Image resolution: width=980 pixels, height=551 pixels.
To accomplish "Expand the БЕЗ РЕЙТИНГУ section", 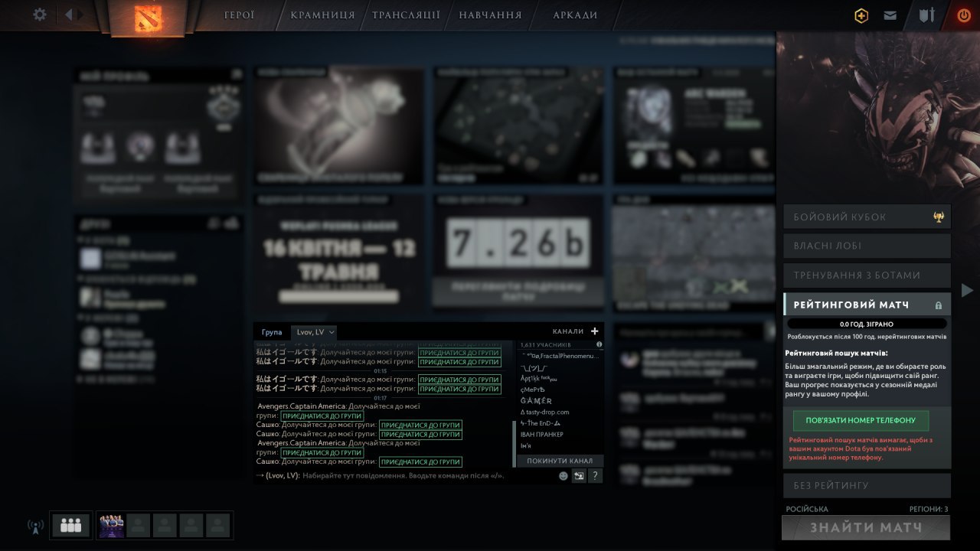I will click(x=867, y=485).
